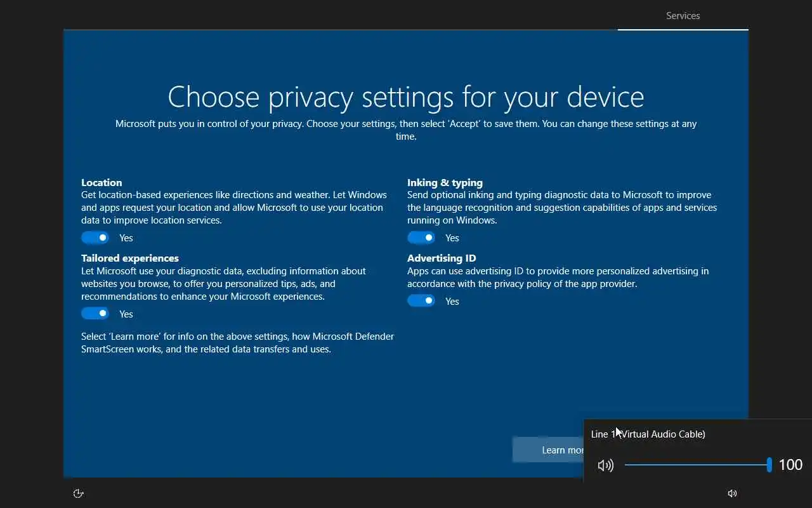Screen dimensions: 812x508
Task: Click the volume slider thumb at 100
Action: tap(769, 465)
